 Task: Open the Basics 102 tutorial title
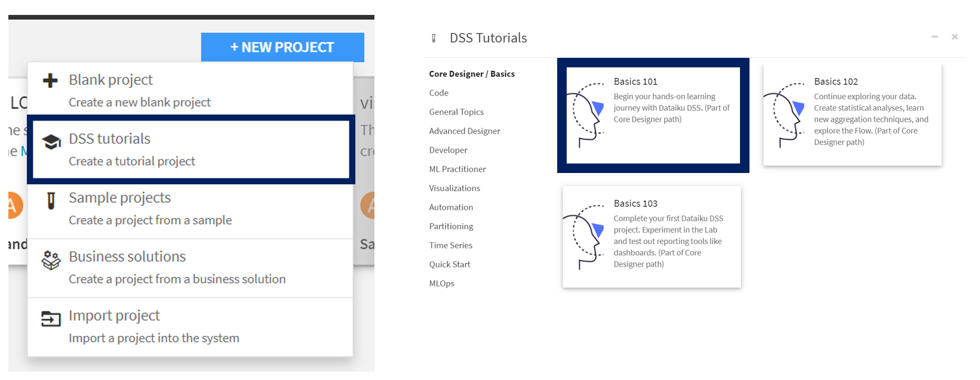tap(836, 82)
